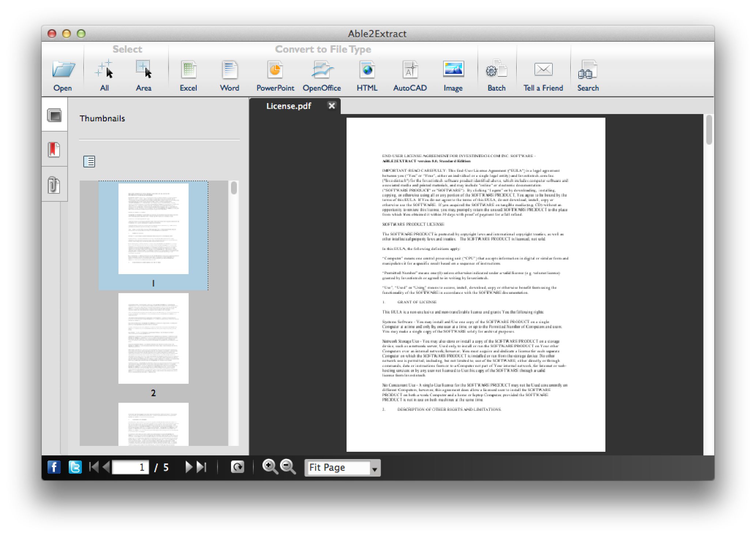Click the Thumbnails panel heading
The image size is (756, 538).
(x=102, y=118)
